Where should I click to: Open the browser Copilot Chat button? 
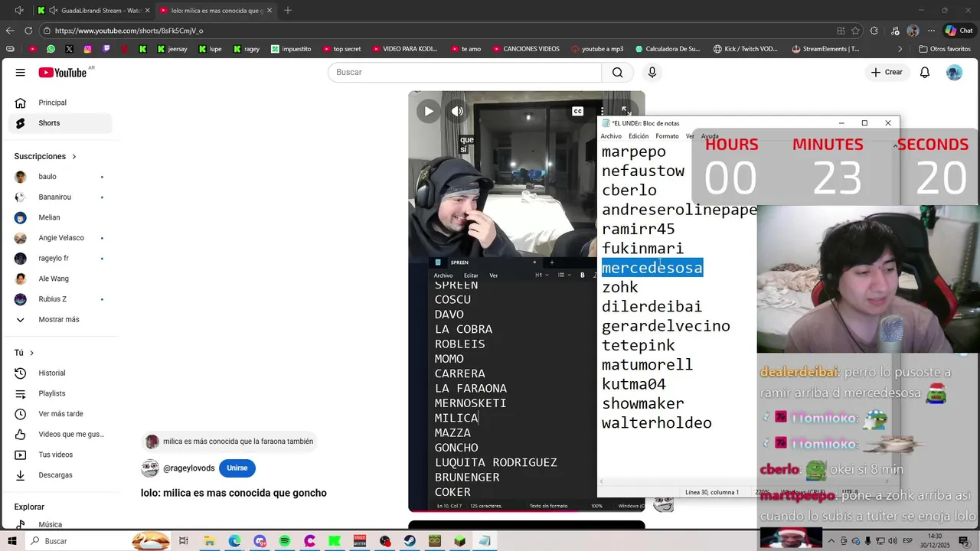coord(959,31)
